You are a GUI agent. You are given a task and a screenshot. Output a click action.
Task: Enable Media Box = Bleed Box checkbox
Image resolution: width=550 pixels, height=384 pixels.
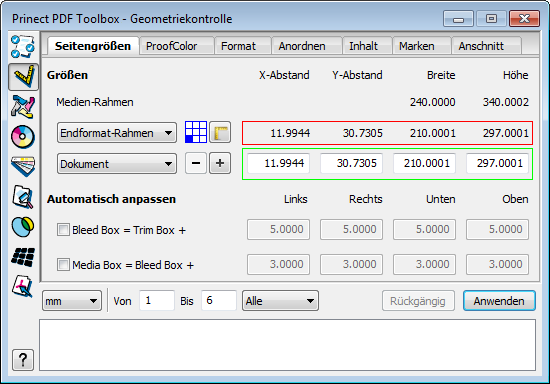click(x=63, y=264)
